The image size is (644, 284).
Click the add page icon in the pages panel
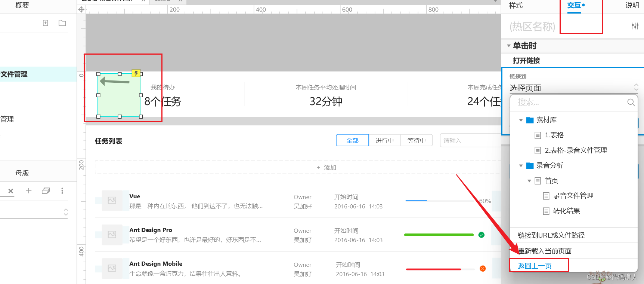46,23
